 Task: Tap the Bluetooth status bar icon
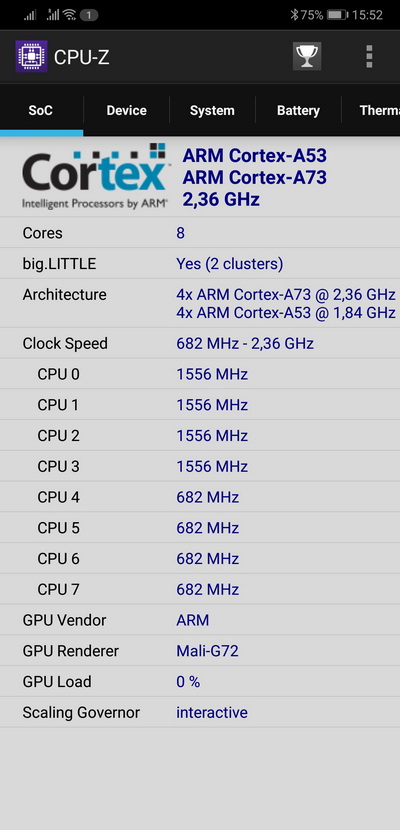pos(295,15)
